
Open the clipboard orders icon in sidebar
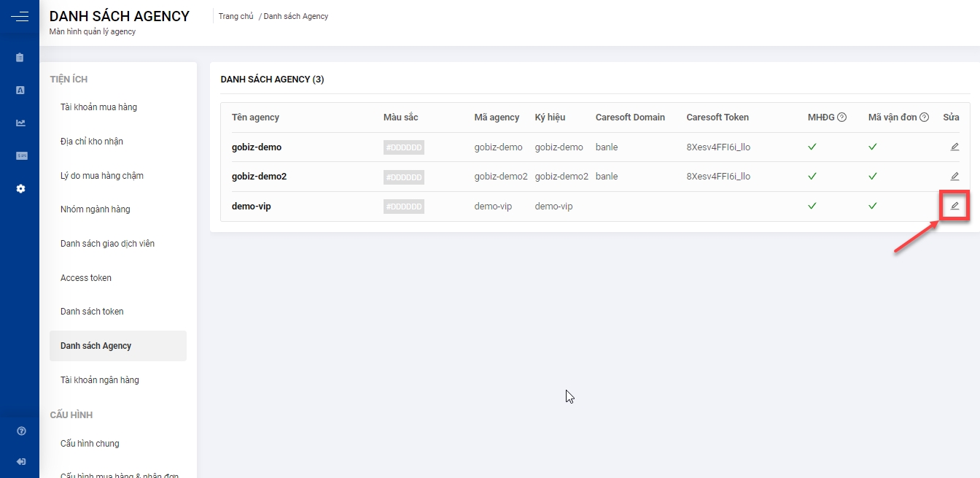click(20, 58)
